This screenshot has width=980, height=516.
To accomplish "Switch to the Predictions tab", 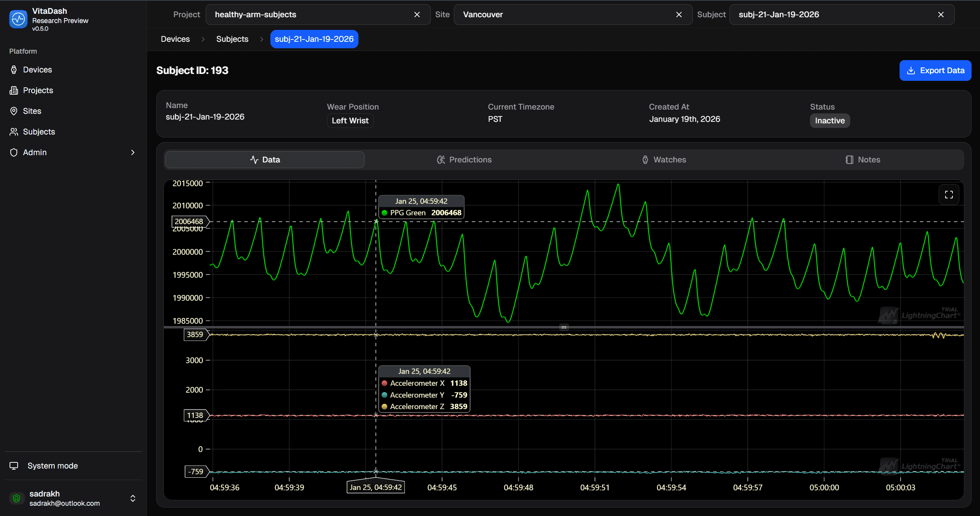I will point(464,159).
